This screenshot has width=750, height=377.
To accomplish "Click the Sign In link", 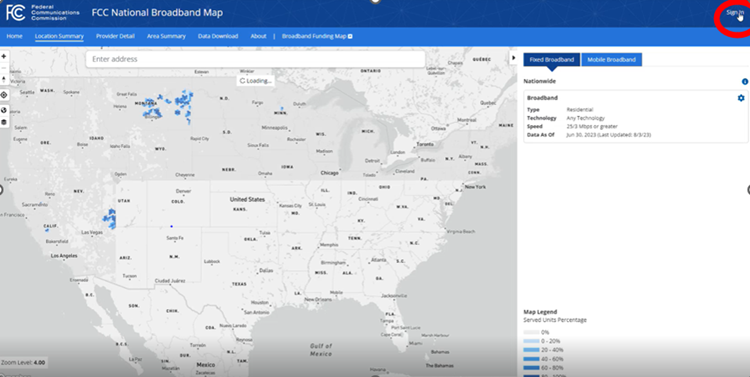I will coord(735,13).
